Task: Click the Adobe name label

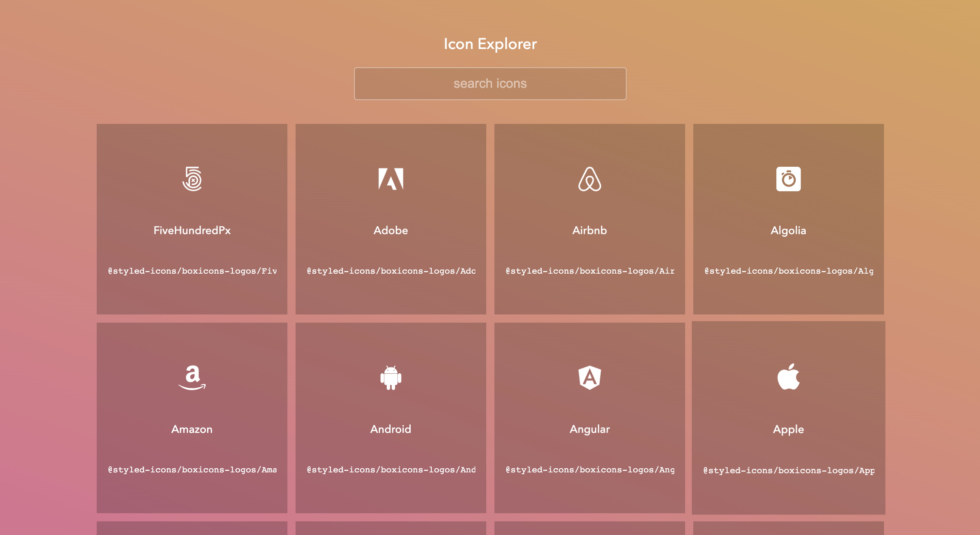Action: [x=391, y=230]
